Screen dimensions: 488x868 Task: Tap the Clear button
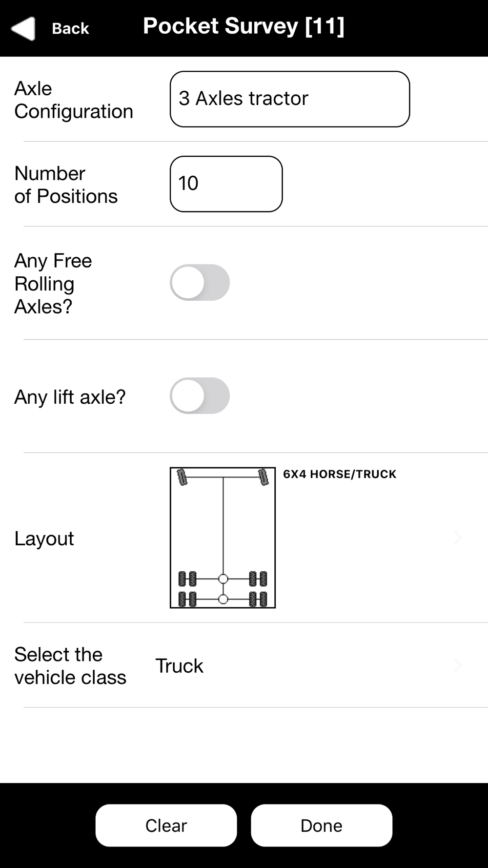(166, 826)
